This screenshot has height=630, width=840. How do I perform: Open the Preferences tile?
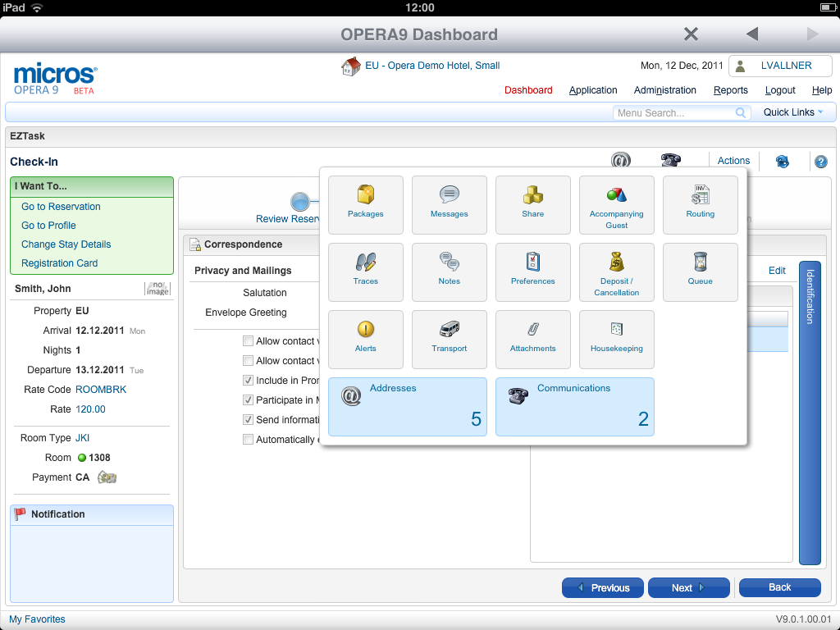pyautogui.click(x=532, y=272)
